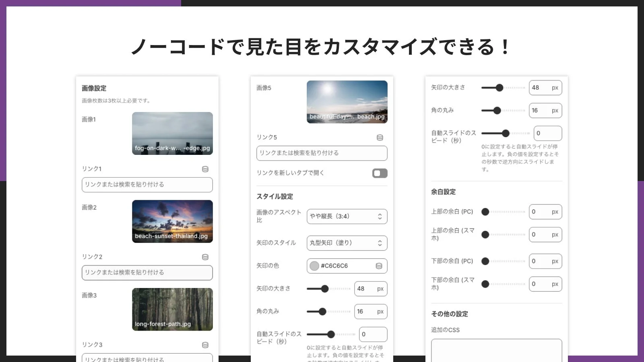Click the #C6C6C6 color swatch

click(314, 265)
